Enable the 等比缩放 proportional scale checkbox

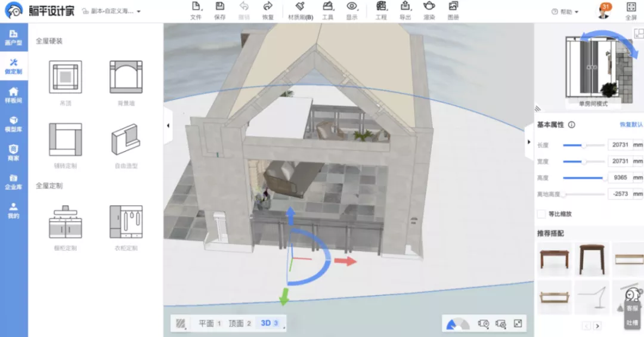pos(541,214)
